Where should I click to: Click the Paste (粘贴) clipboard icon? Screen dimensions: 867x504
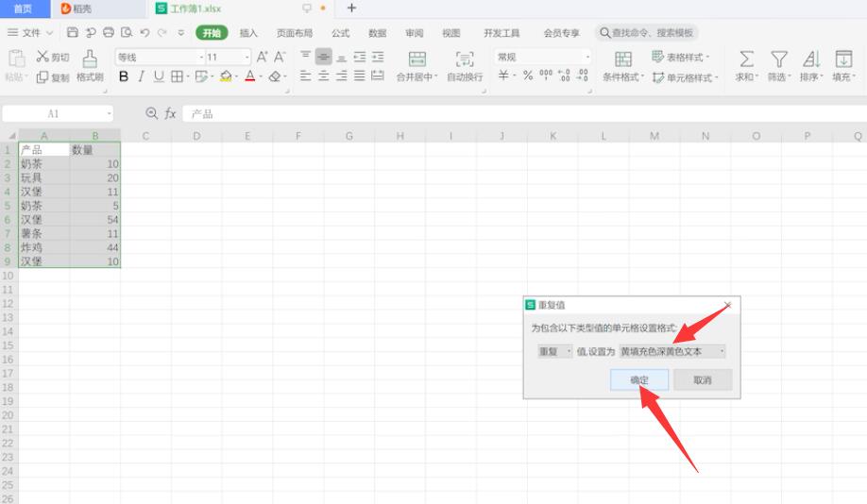16,59
